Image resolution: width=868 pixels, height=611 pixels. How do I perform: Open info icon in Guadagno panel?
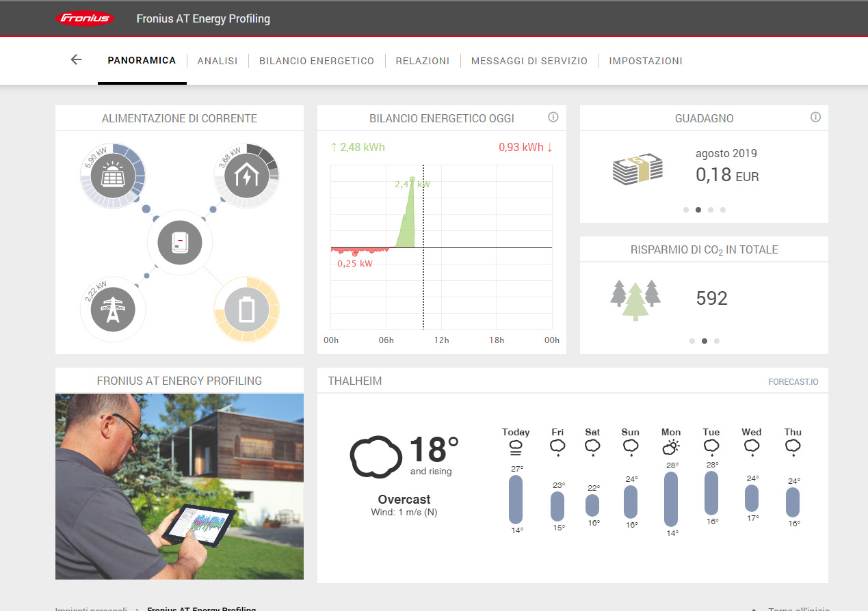pyautogui.click(x=815, y=118)
